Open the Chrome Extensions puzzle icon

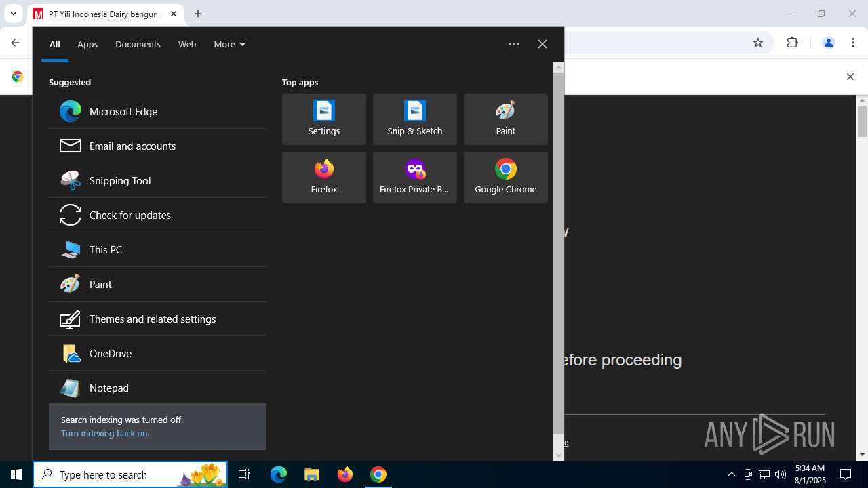(x=792, y=43)
